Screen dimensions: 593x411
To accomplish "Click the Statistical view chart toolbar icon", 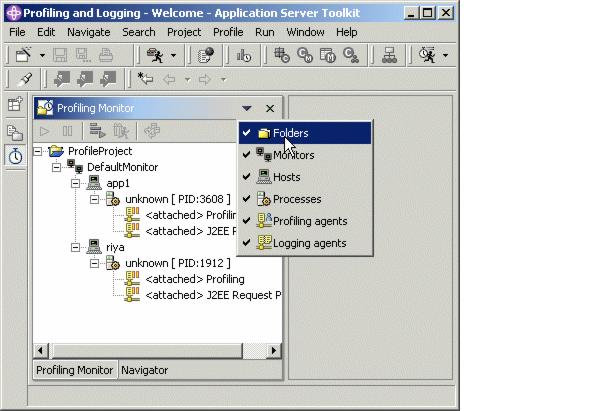I will click(244, 56).
